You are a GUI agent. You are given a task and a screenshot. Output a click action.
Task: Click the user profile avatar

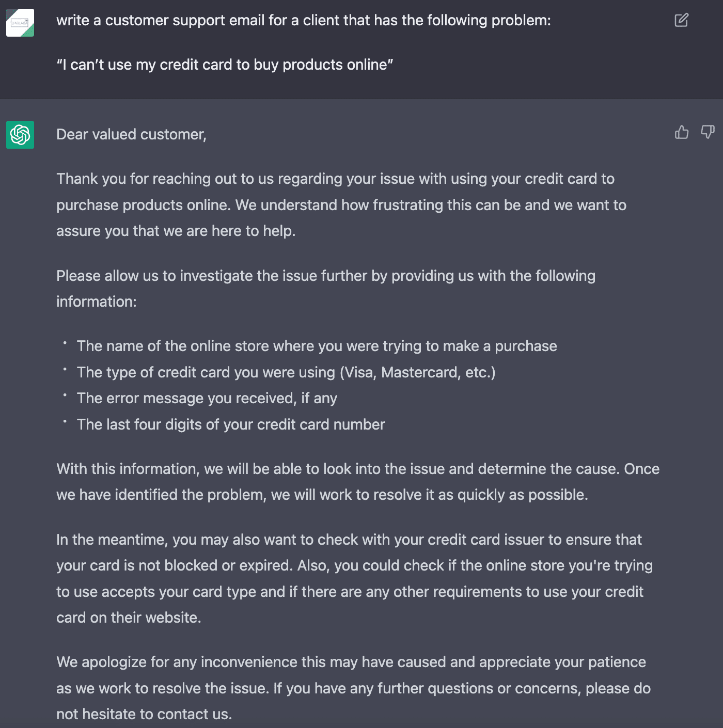(x=20, y=23)
